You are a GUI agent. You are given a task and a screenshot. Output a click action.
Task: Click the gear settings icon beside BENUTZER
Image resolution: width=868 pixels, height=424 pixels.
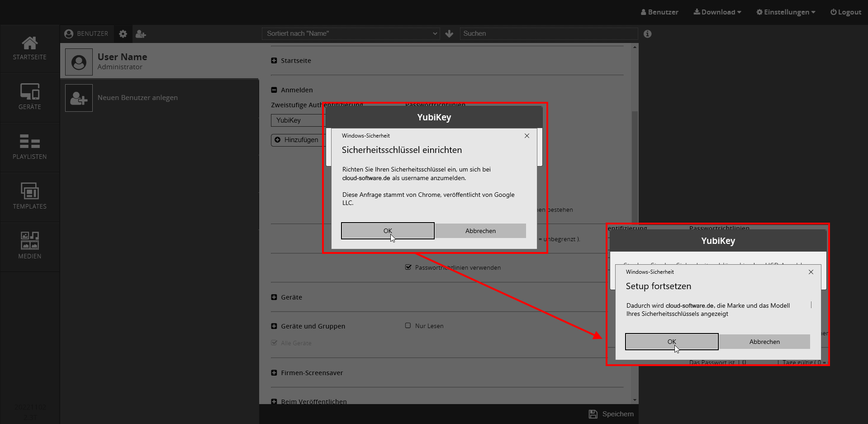(x=123, y=34)
